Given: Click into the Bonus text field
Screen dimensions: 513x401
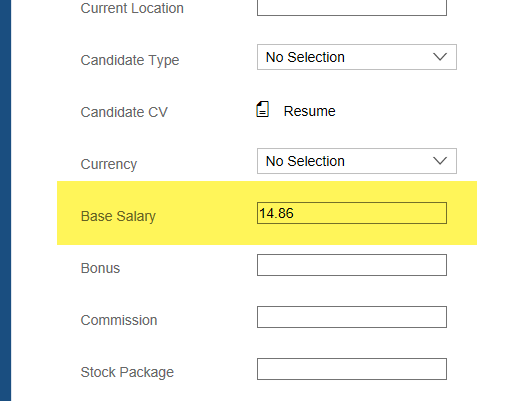Looking at the screenshot, I should click(352, 265).
